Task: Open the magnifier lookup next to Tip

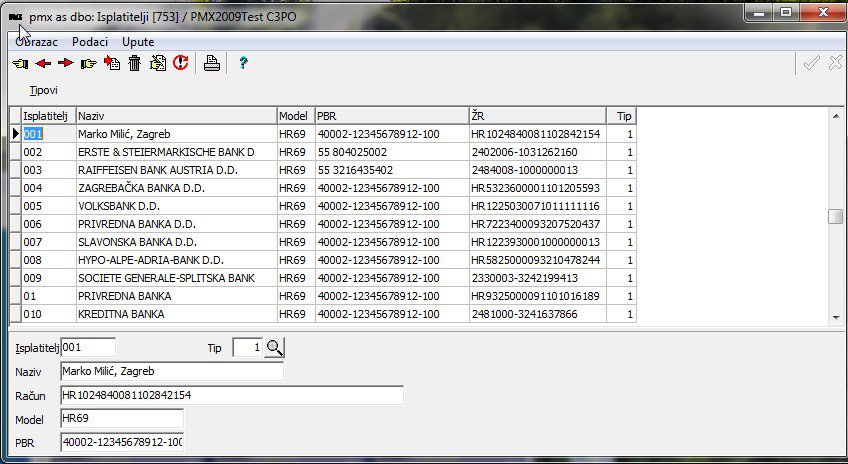Action: pos(275,348)
